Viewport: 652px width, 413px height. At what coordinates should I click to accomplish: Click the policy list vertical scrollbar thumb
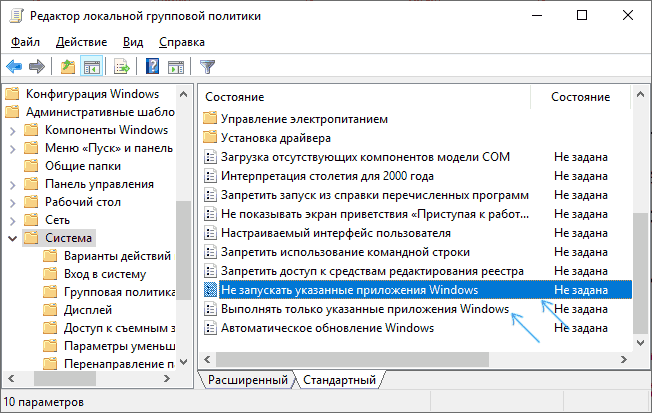tap(640, 273)
